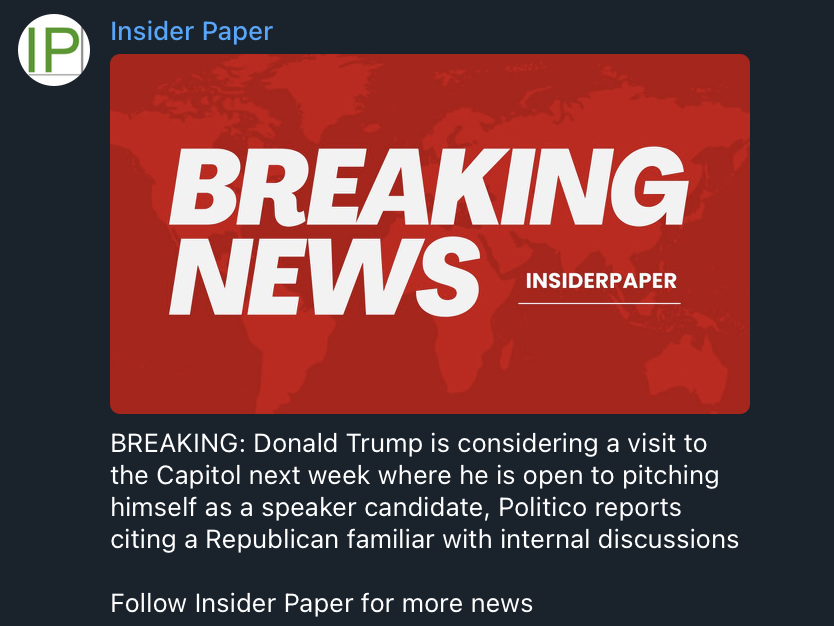834x626 pixels.
Task: Click the word Republican in the message
Action: coord(272,539)
